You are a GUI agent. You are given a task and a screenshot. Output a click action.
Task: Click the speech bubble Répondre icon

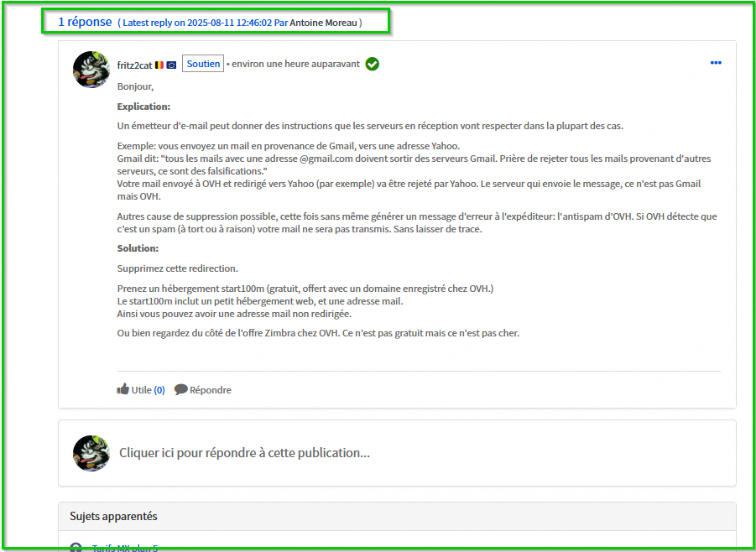point(180,389)
